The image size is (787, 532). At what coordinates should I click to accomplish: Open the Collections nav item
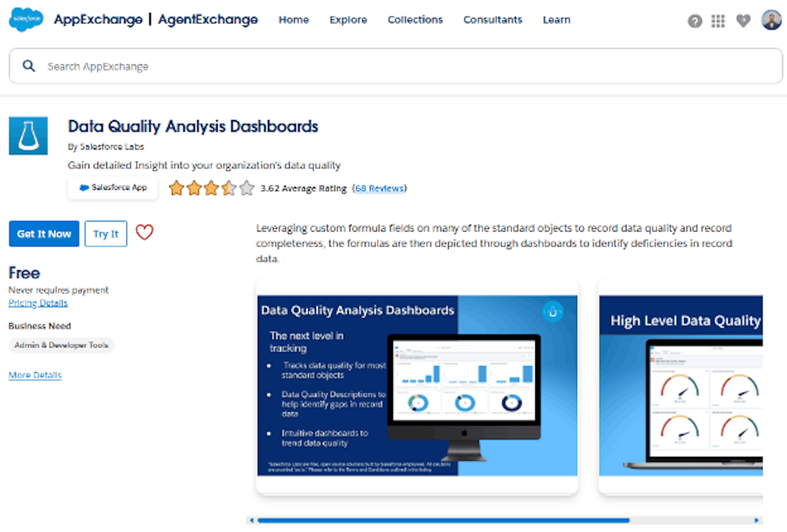(415, 20)
